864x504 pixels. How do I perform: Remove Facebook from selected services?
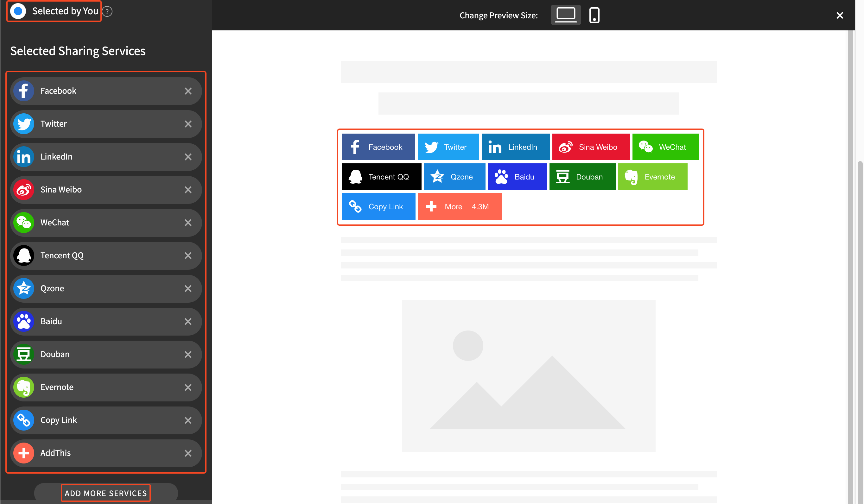188,91
